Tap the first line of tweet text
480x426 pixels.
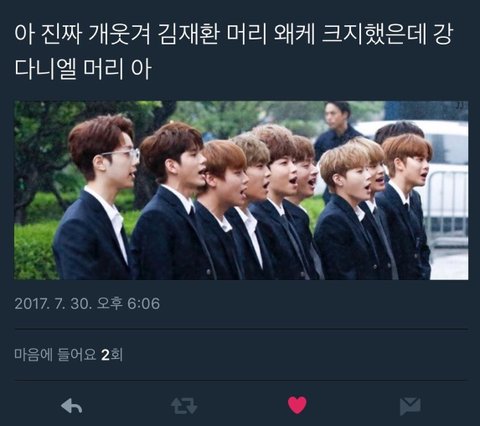[233, 34]
